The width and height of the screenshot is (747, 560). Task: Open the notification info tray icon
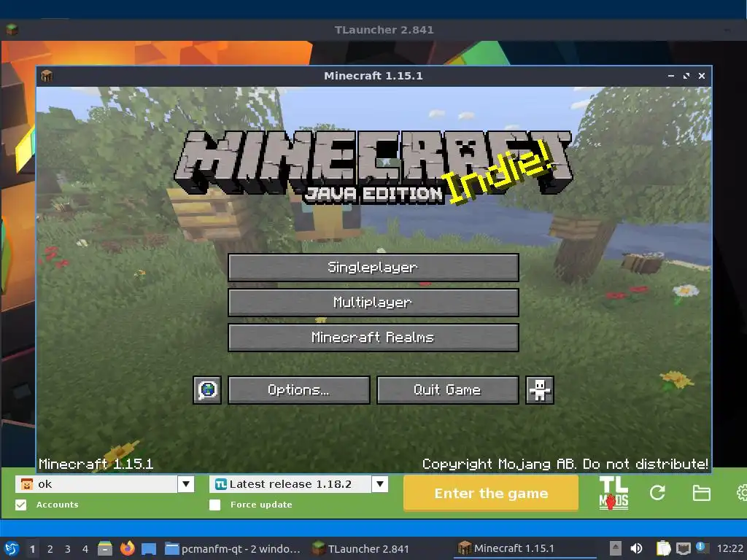pyautogui.click(x=703, y=548)
